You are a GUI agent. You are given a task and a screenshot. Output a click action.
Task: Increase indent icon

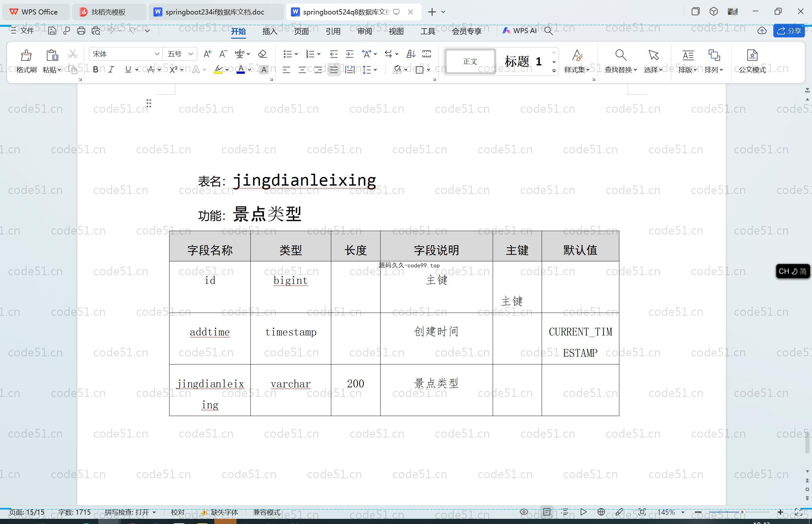pyautogui.click(x=349, y=54)
